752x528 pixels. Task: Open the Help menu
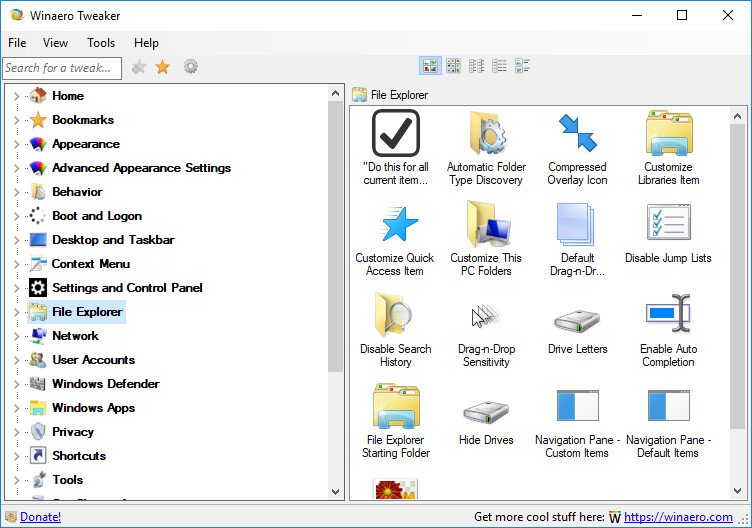coord(146,43)
